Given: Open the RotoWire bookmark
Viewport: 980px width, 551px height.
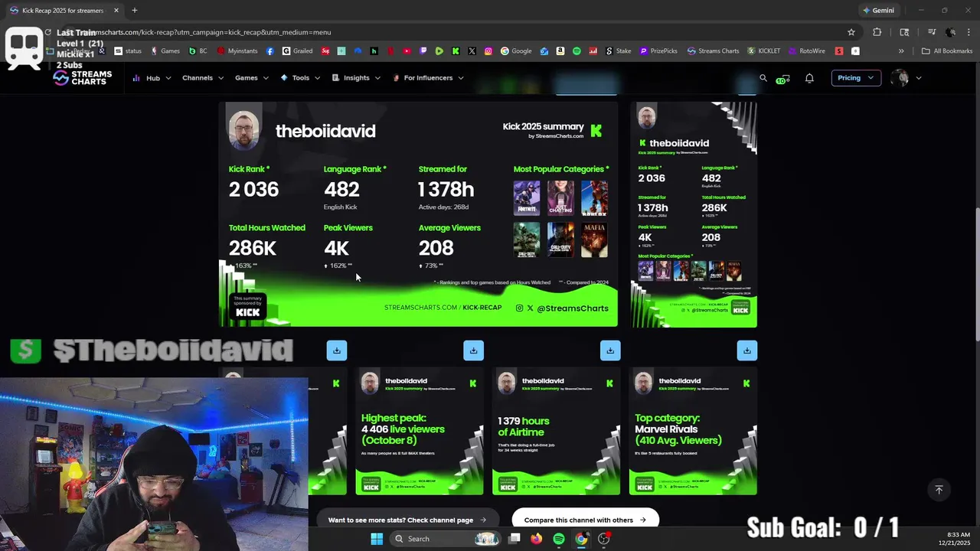Looking at the screenshot, I should point(807,51).
